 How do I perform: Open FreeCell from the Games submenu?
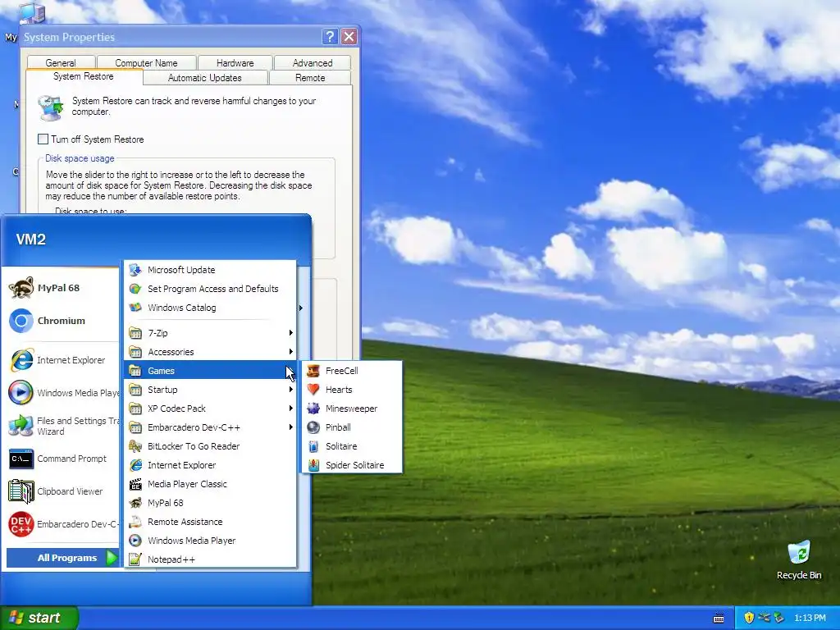pyautogui.click(x=352, y=371)
